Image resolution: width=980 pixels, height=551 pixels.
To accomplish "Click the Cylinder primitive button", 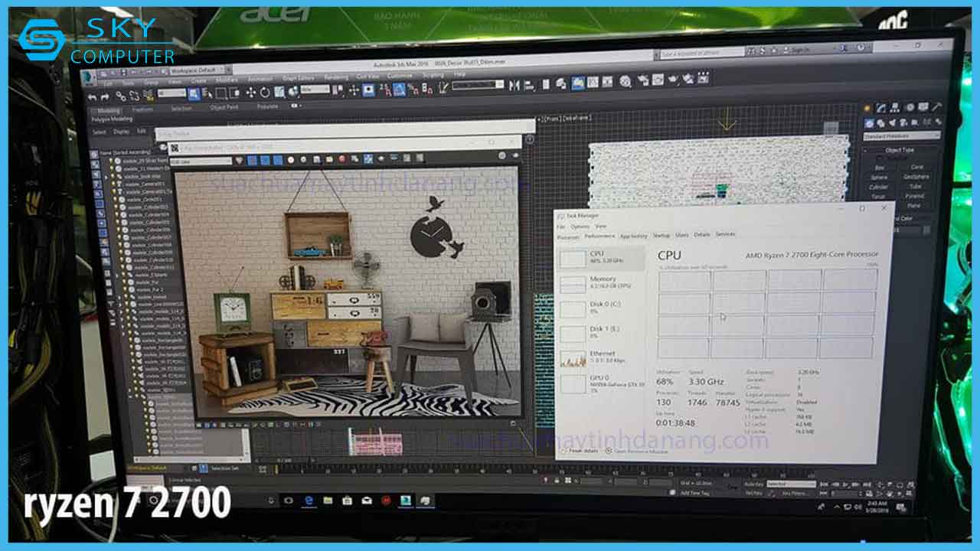I will pyautogui.click(x=879, y=187).
